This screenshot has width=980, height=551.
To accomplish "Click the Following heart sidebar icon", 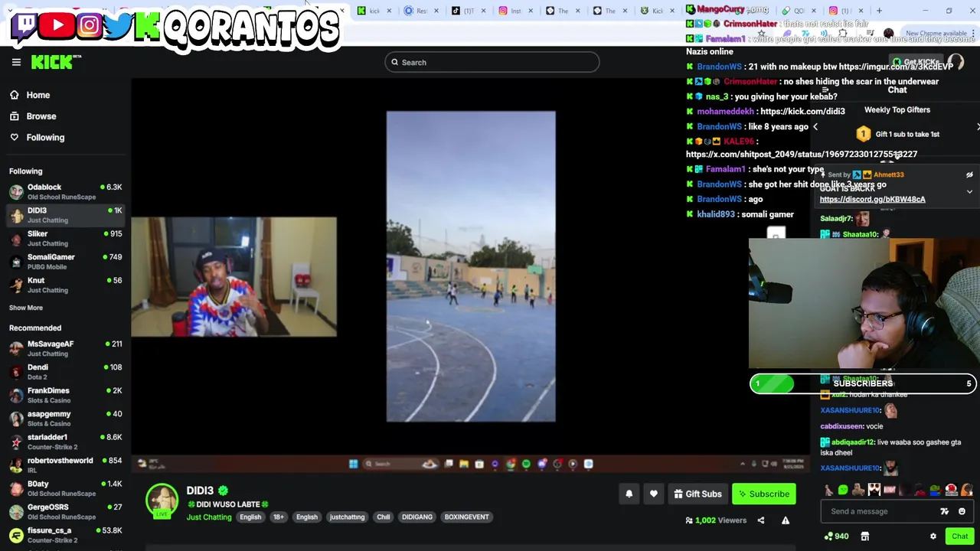I will click(x=14, y=138).
